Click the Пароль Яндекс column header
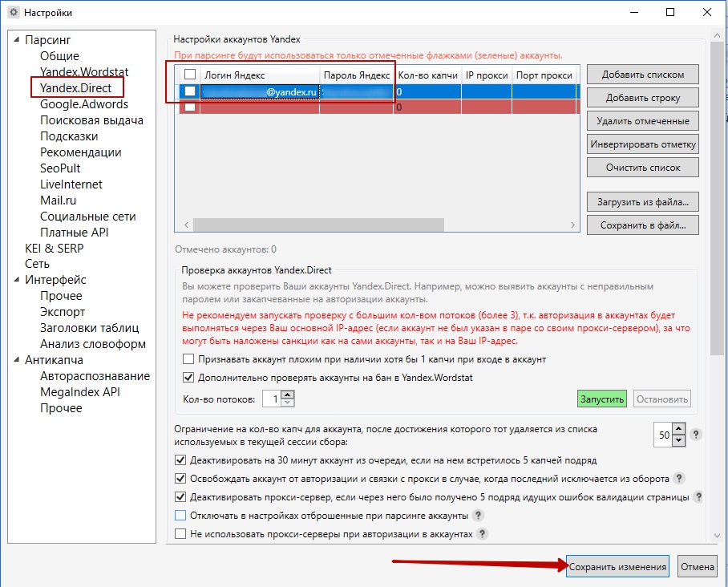This screenshot has width=728, height=587. click(x=357, y=75)
